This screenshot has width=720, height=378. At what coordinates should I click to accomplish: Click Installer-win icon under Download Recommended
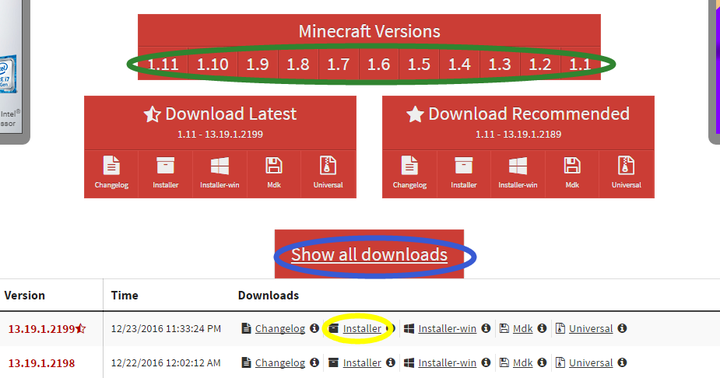pyautogui.click(x=518, y=166)
